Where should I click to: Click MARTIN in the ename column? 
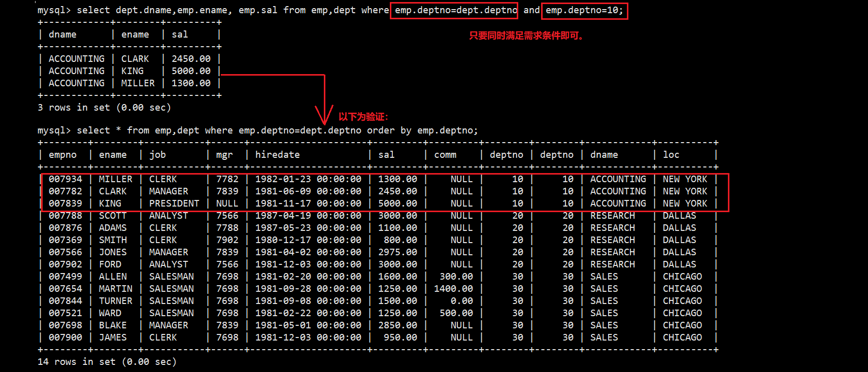pyautogui.click(x=116, y=289)
